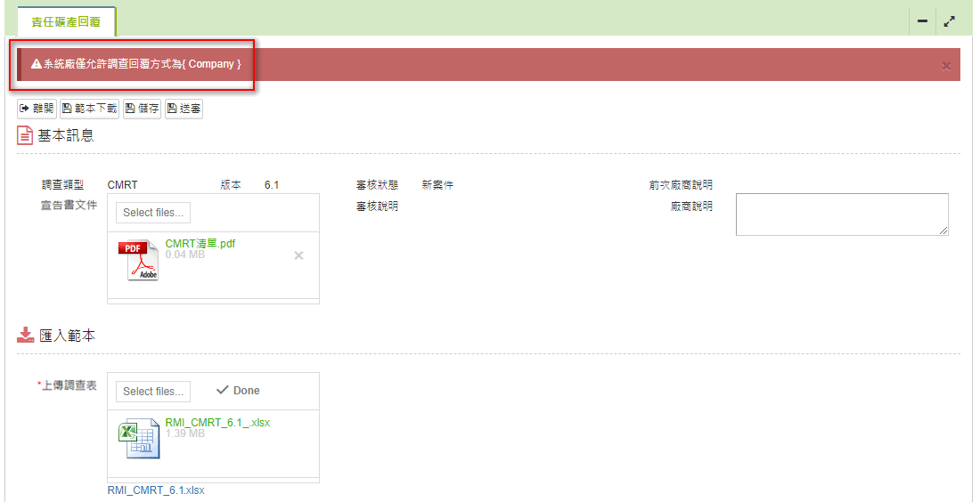Select files for 宣告書文件 upload
Viewport: 980px width, 502px height.
click(153, 213)
